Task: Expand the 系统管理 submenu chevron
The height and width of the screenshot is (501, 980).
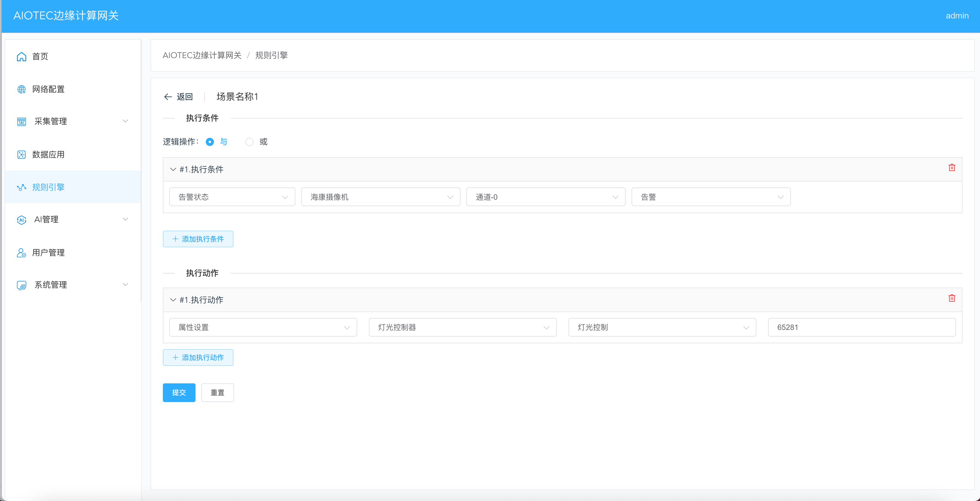Action: point(125,285)
